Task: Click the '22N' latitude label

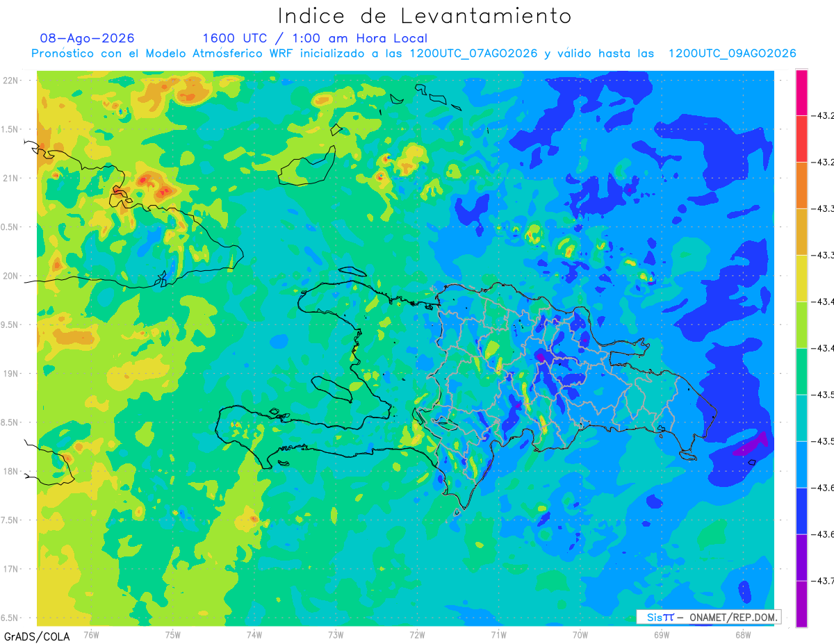Action: (x=10, y=81)
